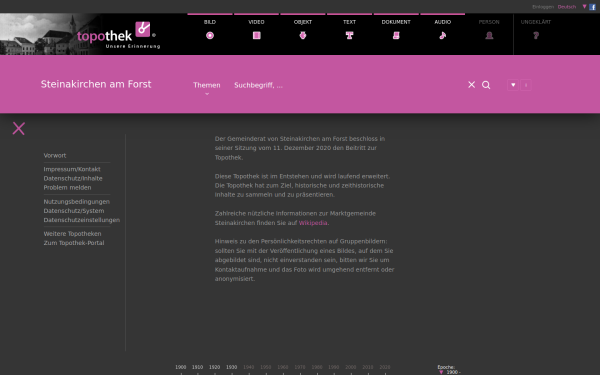Viewport: 600px width, 375px height.
Task: Click the PERSON label
Action: [x=489, y=22]
